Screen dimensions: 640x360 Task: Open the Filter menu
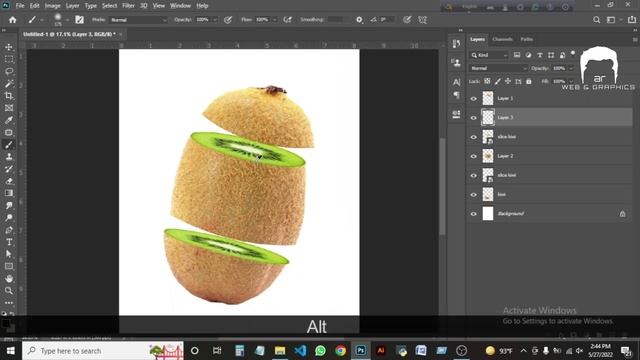128,6
